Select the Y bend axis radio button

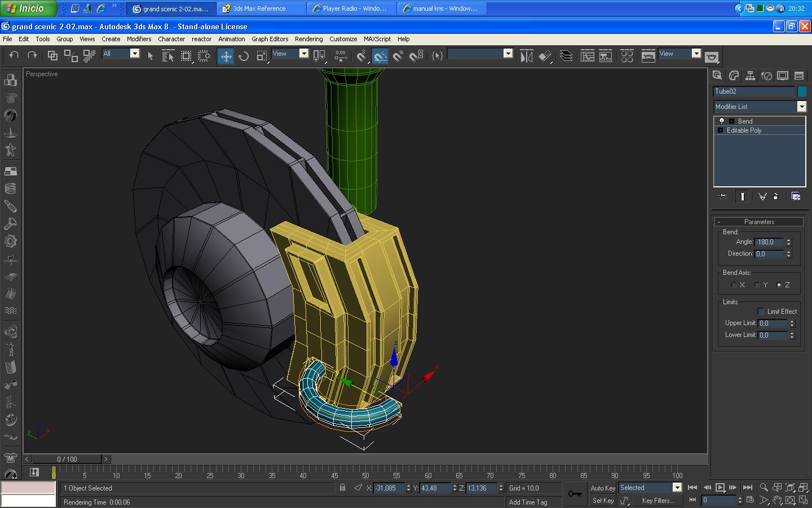click(757, 285)
